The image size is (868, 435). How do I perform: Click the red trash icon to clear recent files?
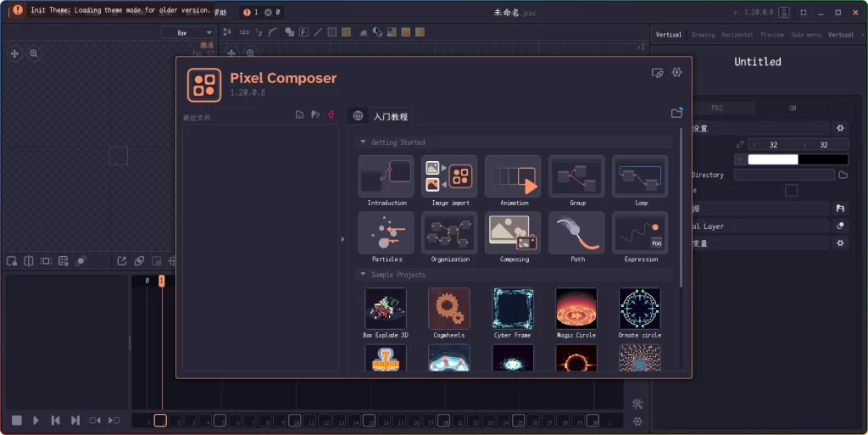click(331, 114)
